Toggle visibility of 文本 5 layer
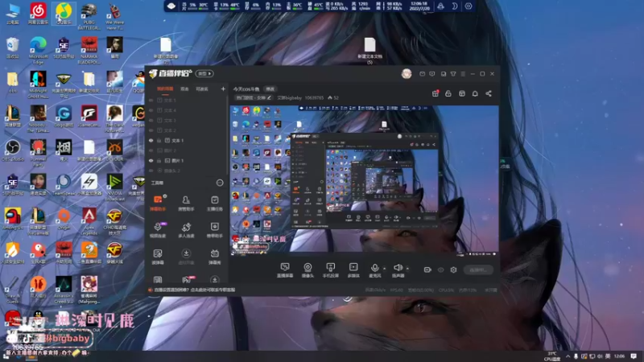Image resolution: width=644 pixels, height=362 pixels. 151,100
